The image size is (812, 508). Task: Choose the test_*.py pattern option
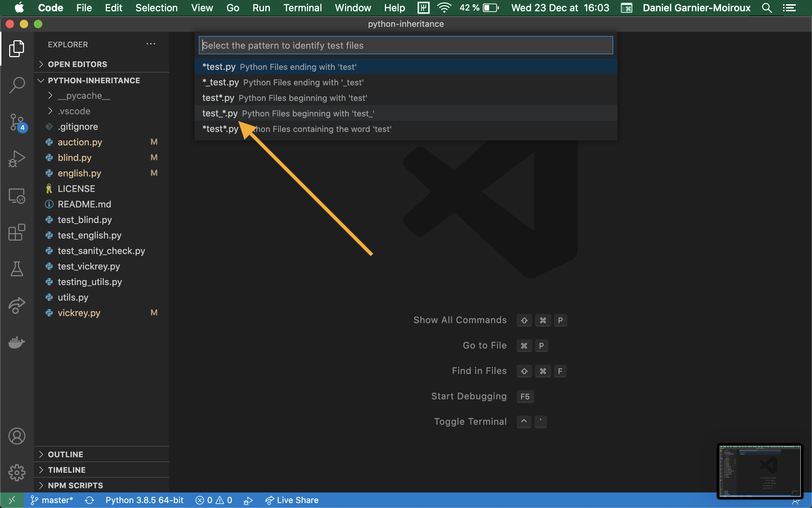tap(288, 113)
